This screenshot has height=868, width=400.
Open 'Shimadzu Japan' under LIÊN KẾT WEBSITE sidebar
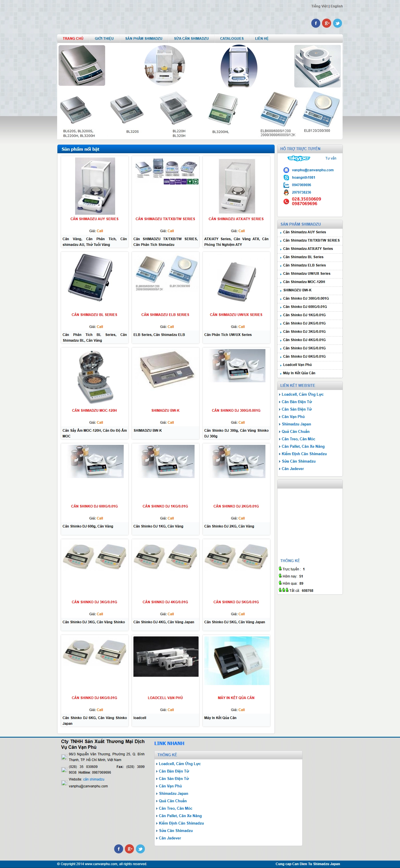pyautogui.click(x=296, y=424)
